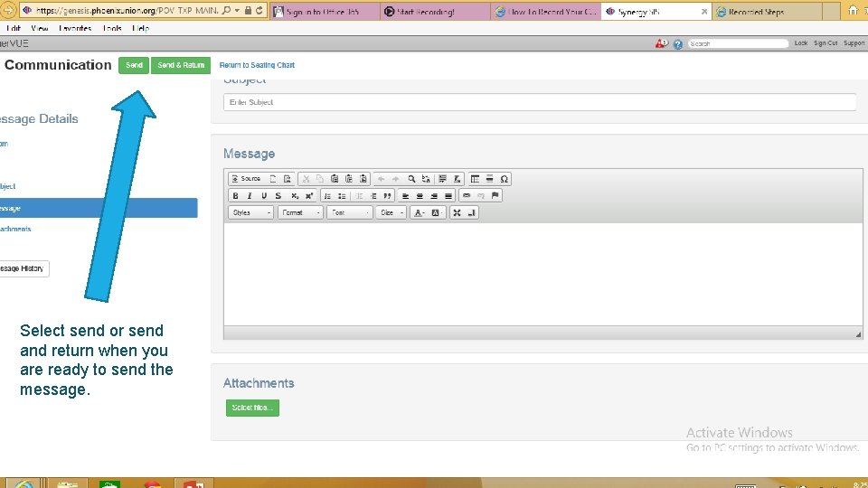Switch to Sign in to Office 365 tab
This screenshot has height=488, width=868.
(325, 11)
